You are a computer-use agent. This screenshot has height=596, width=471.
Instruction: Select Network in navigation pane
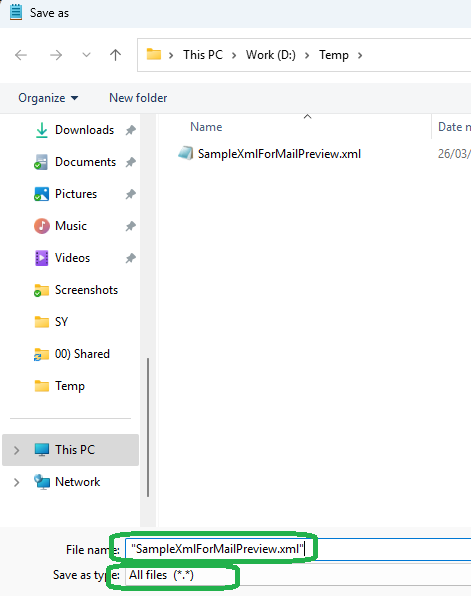coord(78,482)
